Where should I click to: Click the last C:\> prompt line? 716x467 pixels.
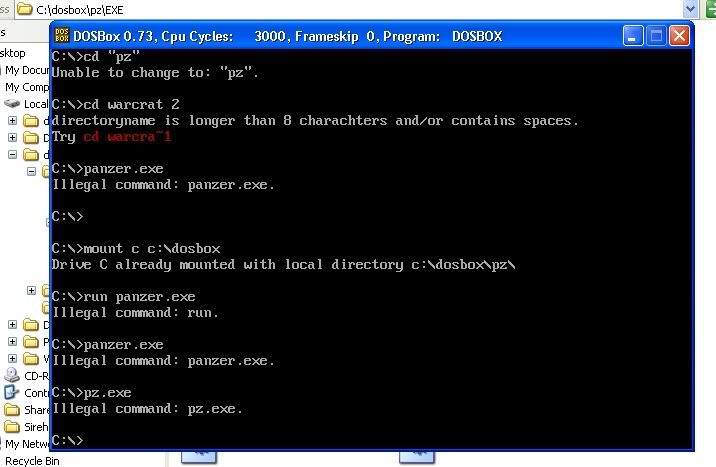(68, 441)
